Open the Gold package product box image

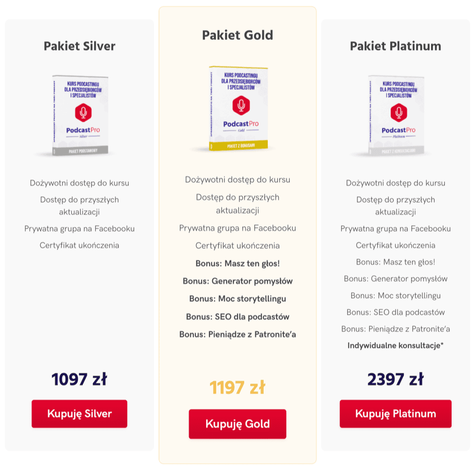pyautogui.click(x=238, y=109)
